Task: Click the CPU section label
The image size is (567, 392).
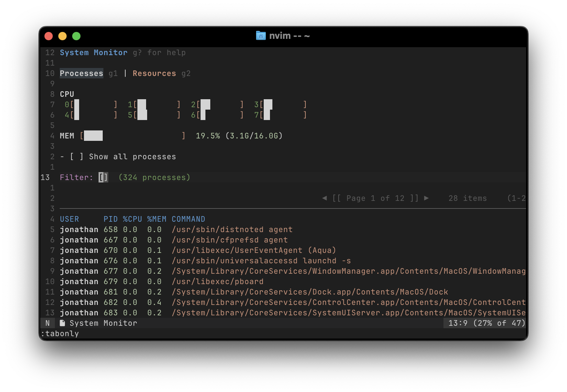Action: (x=67, y=94)
